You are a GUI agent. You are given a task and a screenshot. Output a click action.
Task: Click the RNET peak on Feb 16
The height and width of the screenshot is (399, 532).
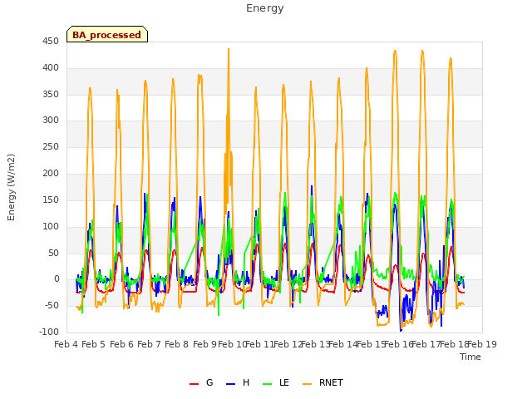tap(395, 52)
